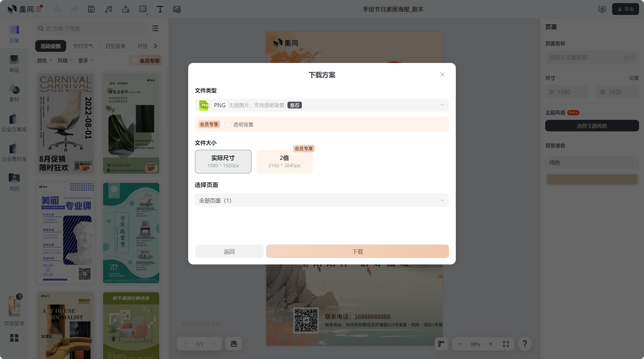
Task: Select the 日签语录 category tab
Action: [115, 46]
